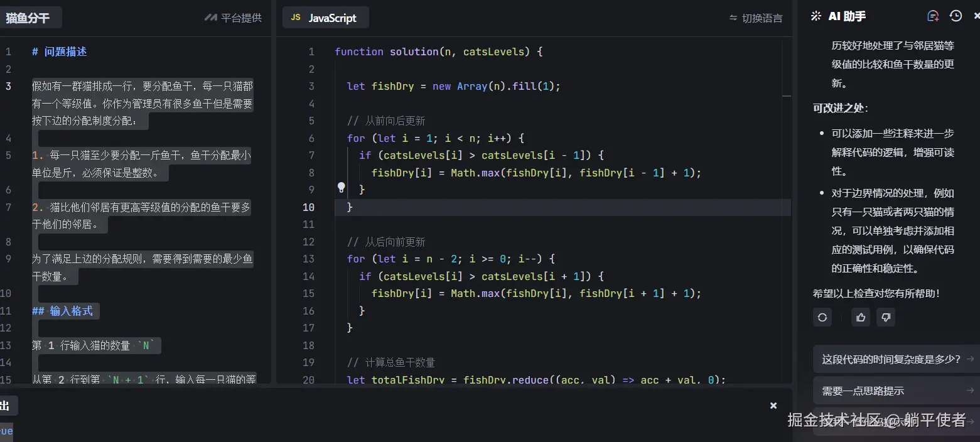This screenshot has height=442, width=980.
Task: Open the AI assistant chat history
Action: [956, 16]
